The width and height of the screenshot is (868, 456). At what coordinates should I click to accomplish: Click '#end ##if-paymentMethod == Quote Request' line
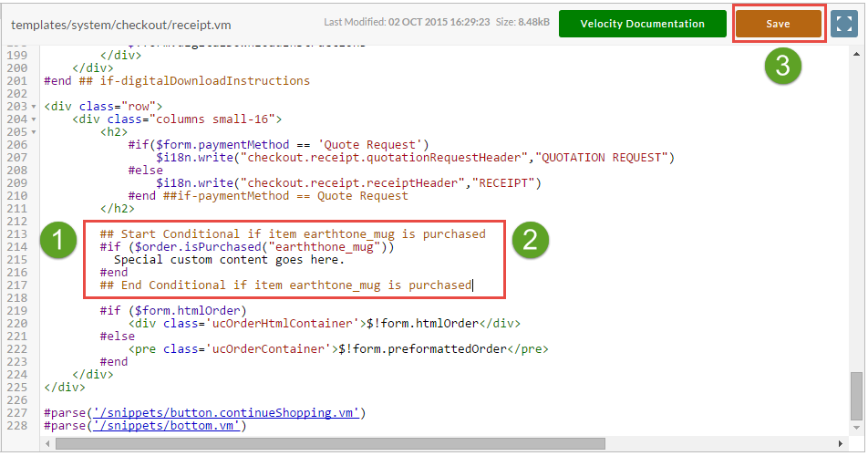[268, 196]
